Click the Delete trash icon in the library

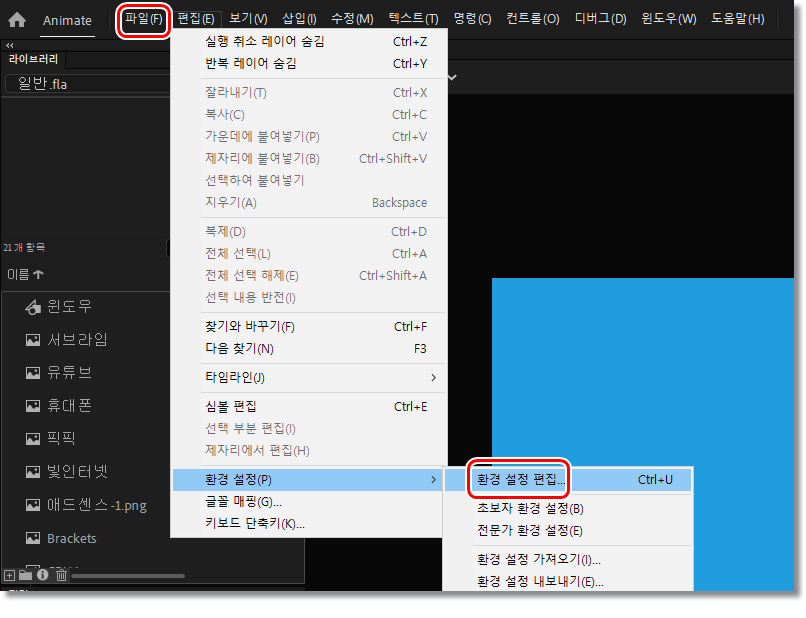(62, 575)
